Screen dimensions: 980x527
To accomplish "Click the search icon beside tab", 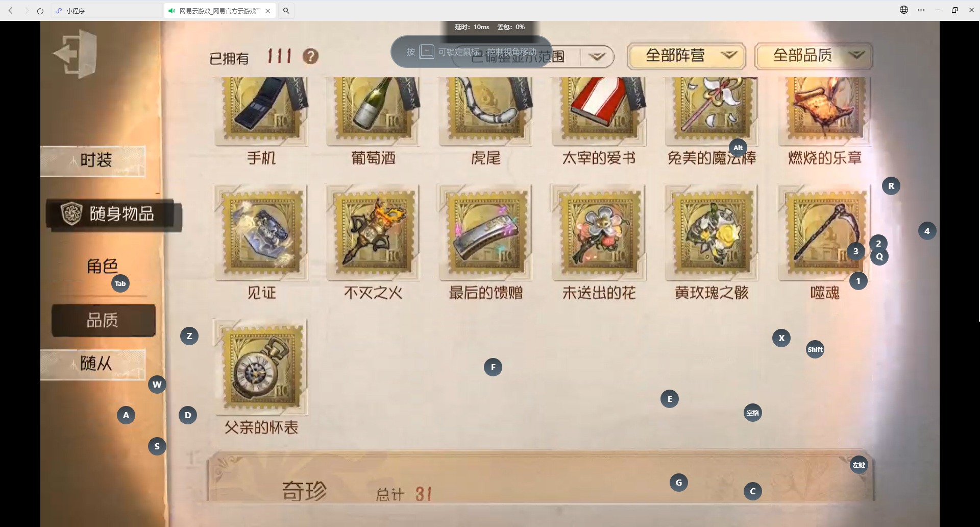I will tap(286, 11).
